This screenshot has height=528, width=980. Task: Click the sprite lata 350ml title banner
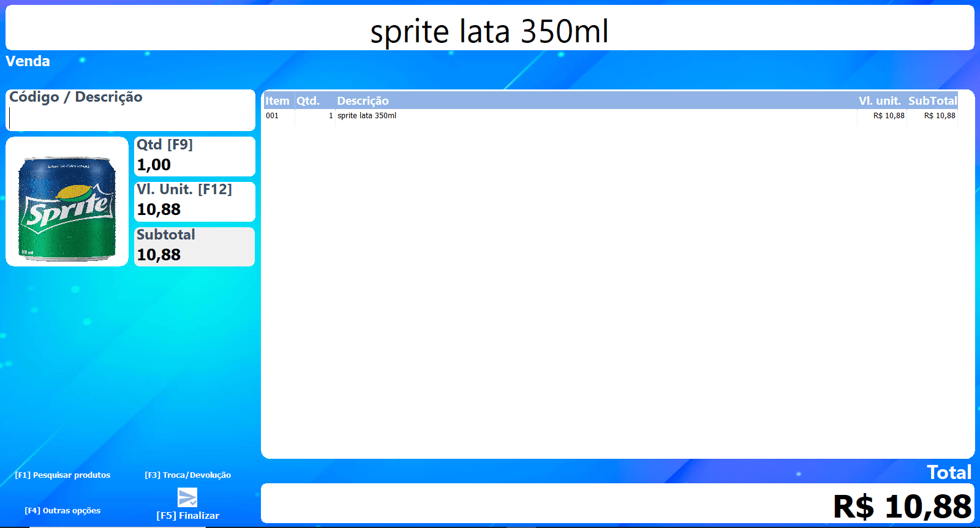[x=489, y=31]
